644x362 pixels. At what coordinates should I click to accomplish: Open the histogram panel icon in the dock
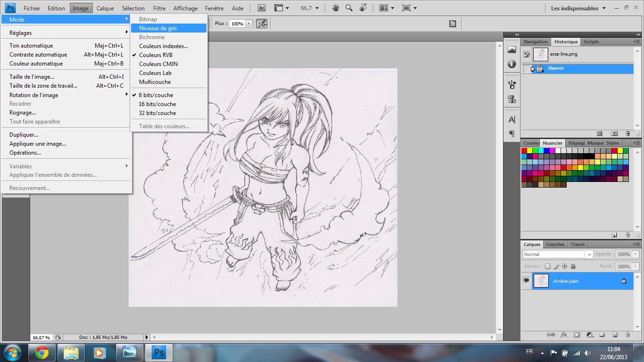(x=512, y=50)
